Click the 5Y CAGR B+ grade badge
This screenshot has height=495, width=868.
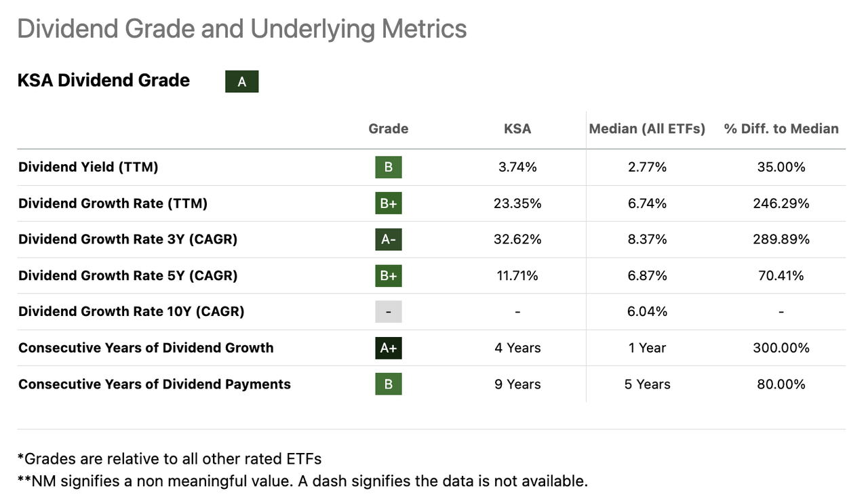pos(388,275)
